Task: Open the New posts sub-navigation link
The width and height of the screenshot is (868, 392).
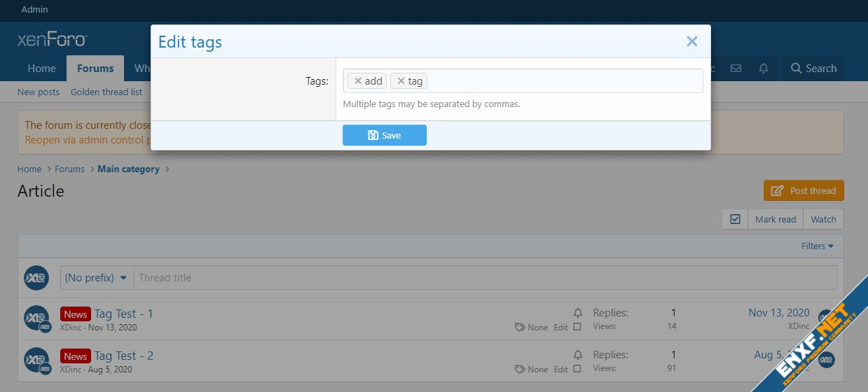Action: click(39, 92)
